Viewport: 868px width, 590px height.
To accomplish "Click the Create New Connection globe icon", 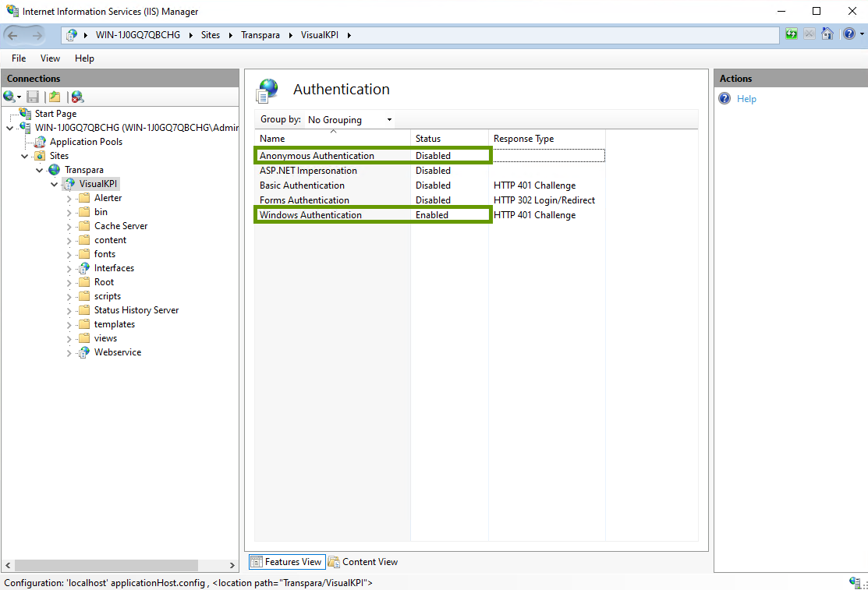I will 10,97.
